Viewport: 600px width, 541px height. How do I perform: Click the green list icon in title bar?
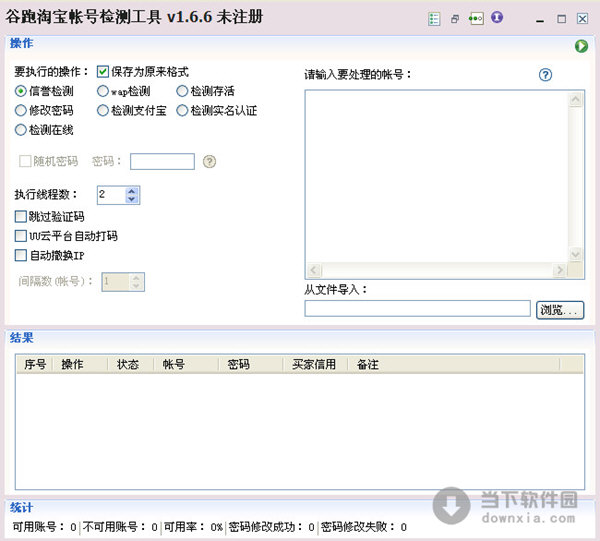click(434, 19)
